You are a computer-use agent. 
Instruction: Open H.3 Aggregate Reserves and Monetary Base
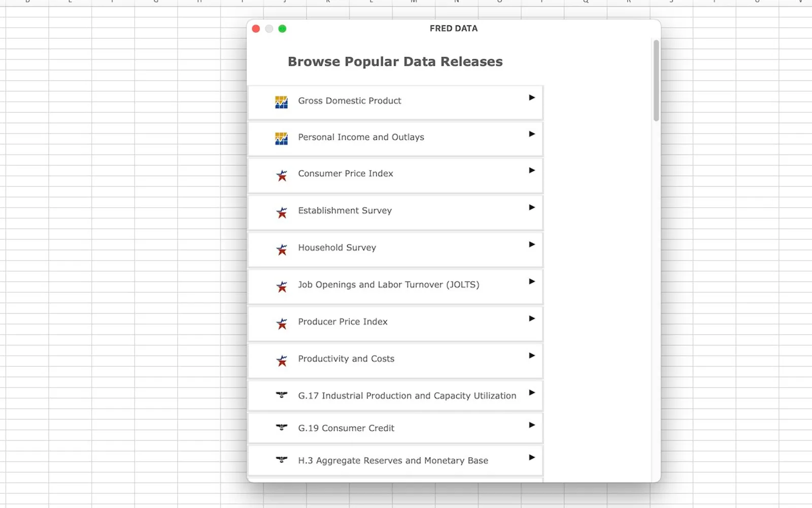tap(395, 461)
